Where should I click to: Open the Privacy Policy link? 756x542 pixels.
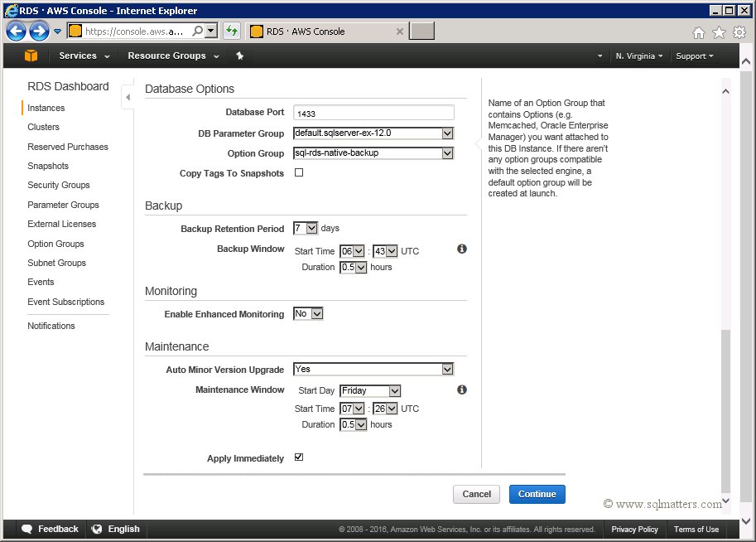pyautogui.click(x=634, y=530)
